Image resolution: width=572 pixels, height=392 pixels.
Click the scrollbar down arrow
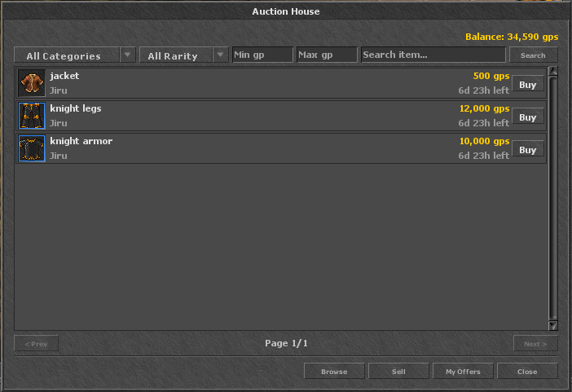[553, 325]
